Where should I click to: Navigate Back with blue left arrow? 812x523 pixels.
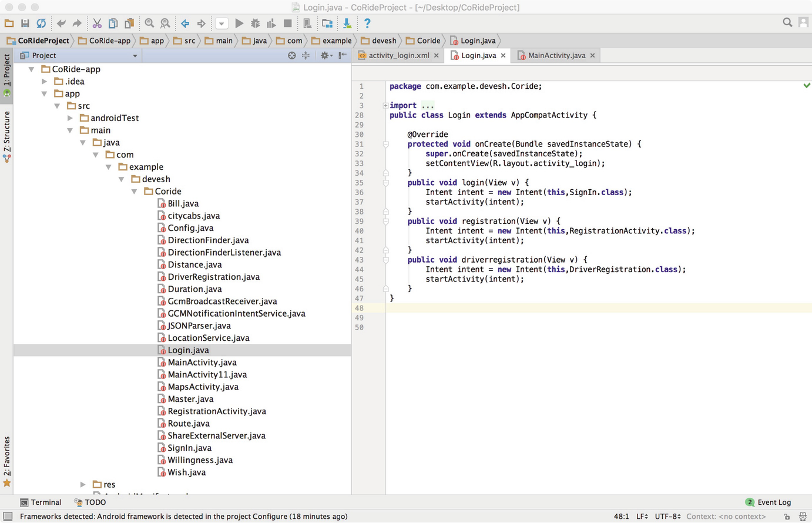(x=185, y=24)
